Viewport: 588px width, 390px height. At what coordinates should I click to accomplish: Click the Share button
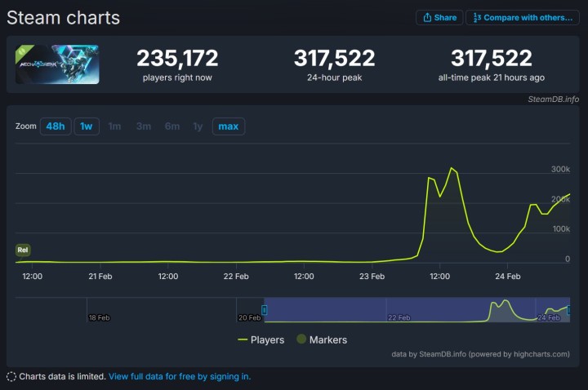point(439,18)
